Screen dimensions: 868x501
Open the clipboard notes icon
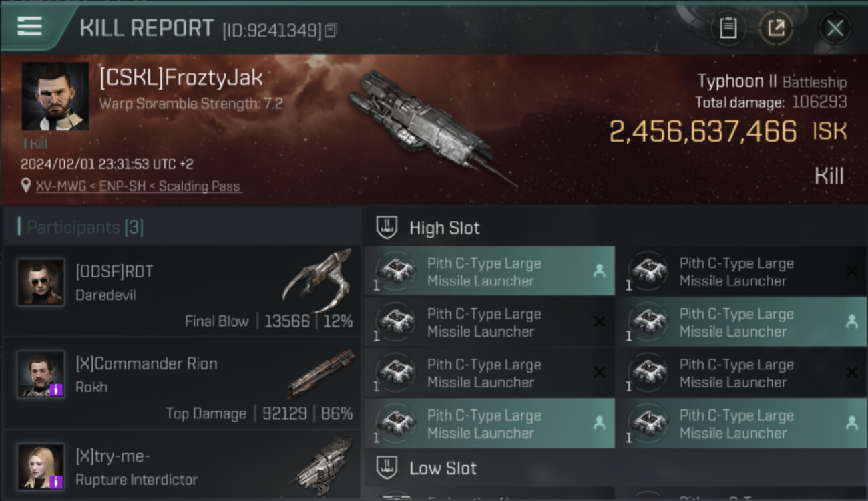tap(728, 28)
